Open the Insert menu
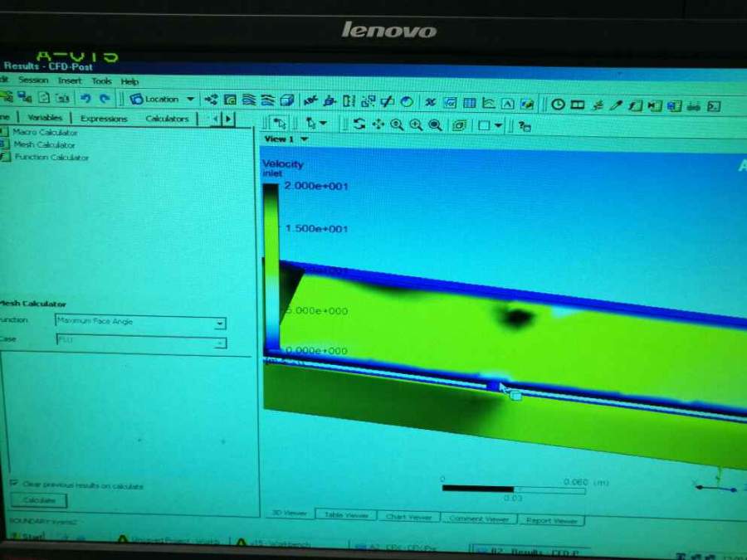The width and height of the screenshot is (747, 560). [x=70, y=80]
